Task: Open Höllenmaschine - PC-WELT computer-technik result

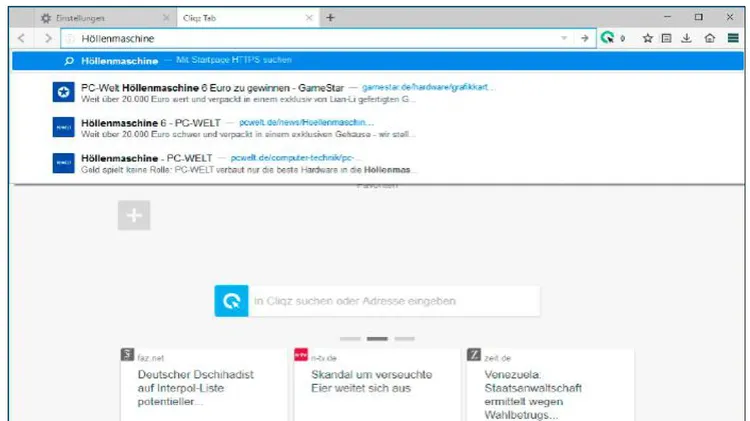Action: (x=378, y=163)
